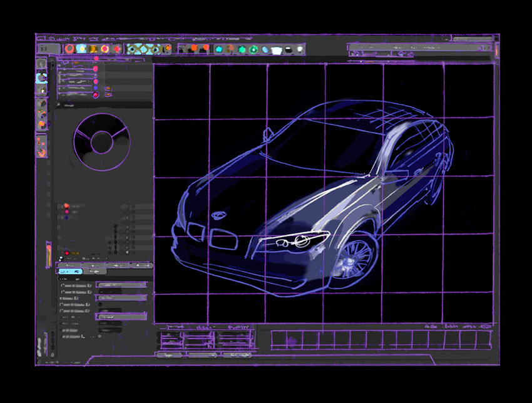Toggle the blue dot in the object list
This screenshot has width=532, height=403.
pyautogui.click(x=95, y=88)
